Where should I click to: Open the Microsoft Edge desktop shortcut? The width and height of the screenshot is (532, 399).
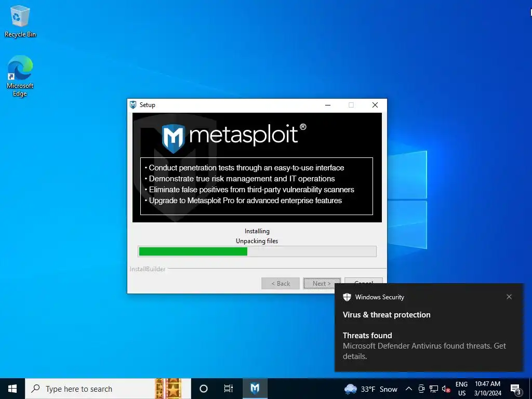tap(20, 76)
